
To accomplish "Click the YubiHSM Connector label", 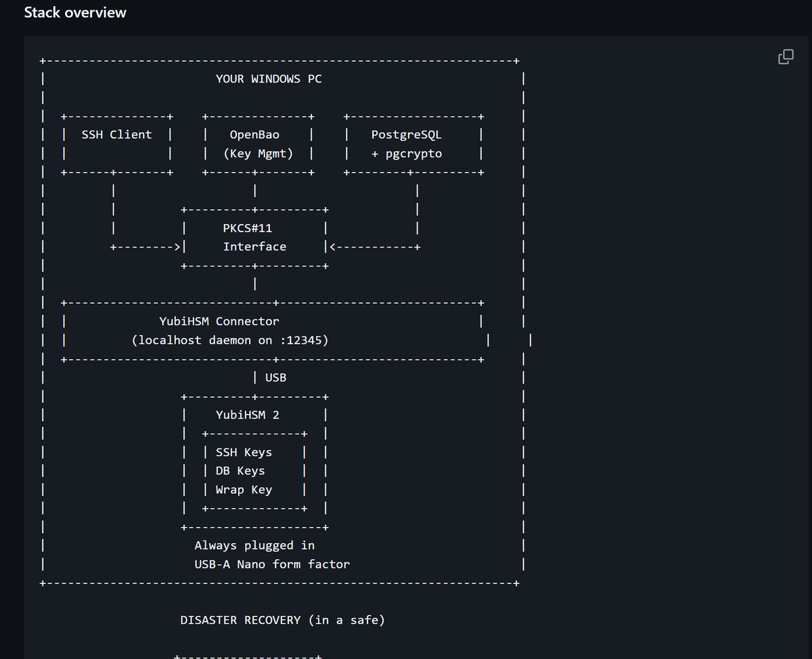I will tap(219, 321).
